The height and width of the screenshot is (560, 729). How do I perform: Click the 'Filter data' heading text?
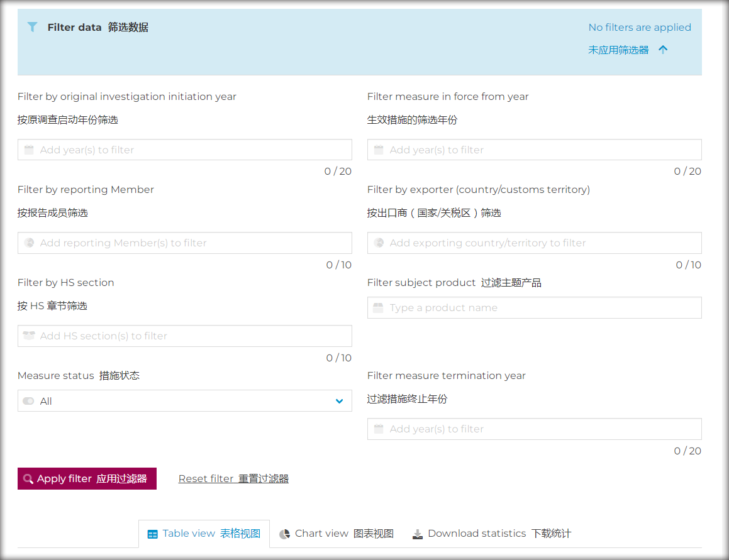pyautogui.click(x=74, y=28)
